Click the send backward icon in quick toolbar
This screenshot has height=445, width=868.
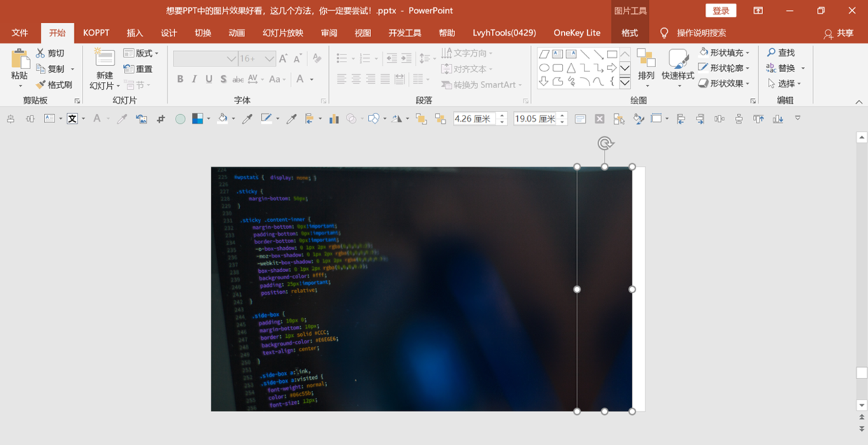point(440,119)
